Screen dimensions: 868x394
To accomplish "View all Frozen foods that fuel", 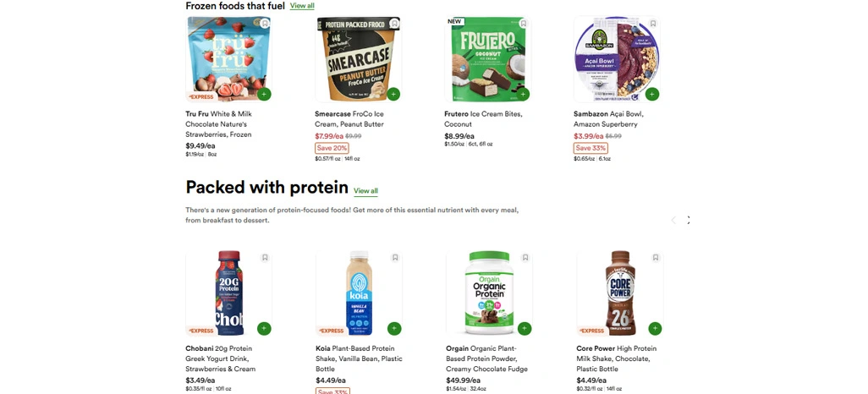I will 302,6.
